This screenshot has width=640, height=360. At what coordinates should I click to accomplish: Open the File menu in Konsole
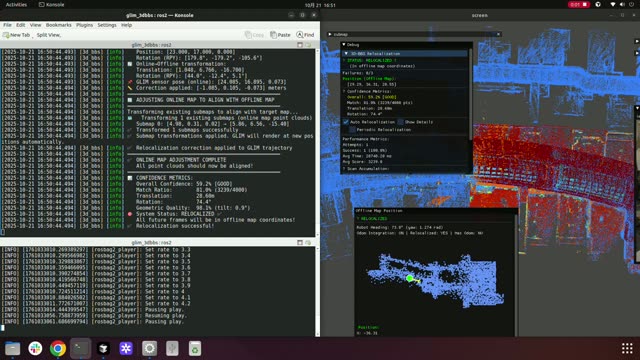(7, 25)
